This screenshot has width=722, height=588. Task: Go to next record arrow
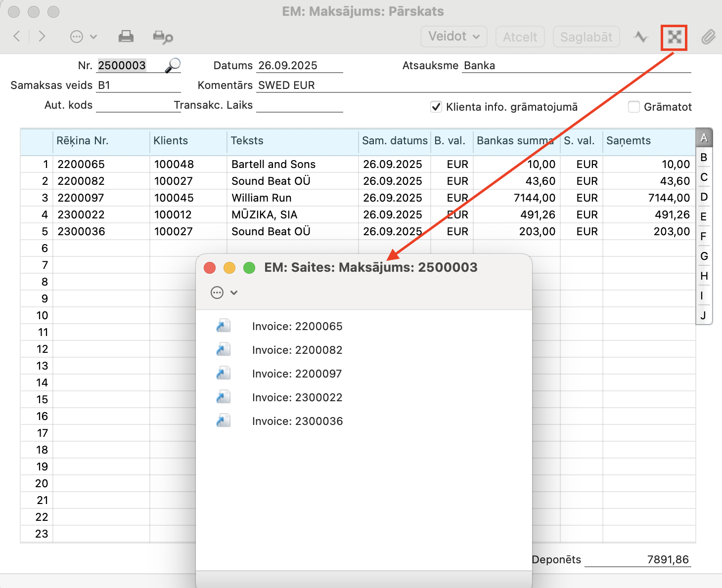[x=42, y=36]
